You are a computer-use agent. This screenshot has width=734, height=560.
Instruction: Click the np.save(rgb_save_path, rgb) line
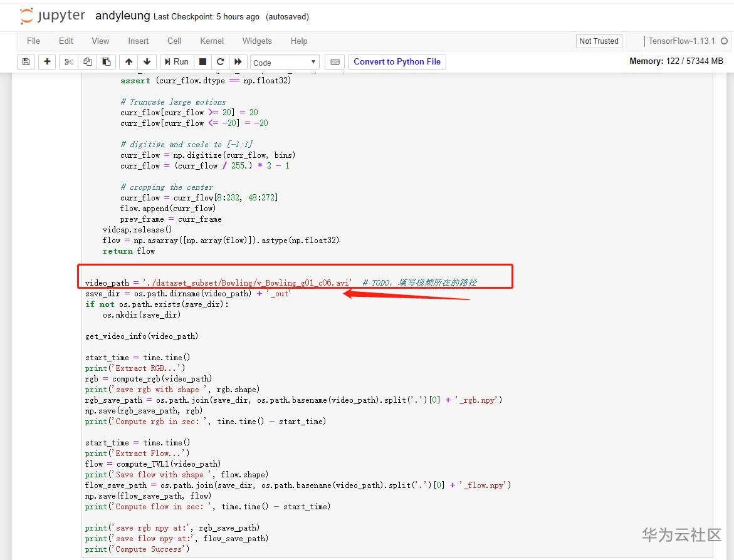point(144,410)
